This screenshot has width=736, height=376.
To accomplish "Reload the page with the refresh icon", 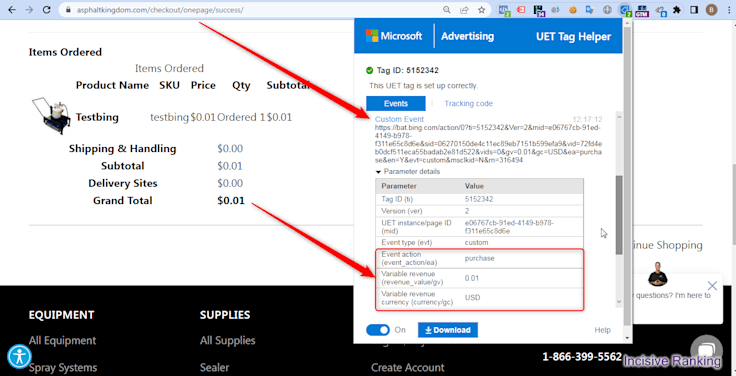I will click(x=46, y=9).
